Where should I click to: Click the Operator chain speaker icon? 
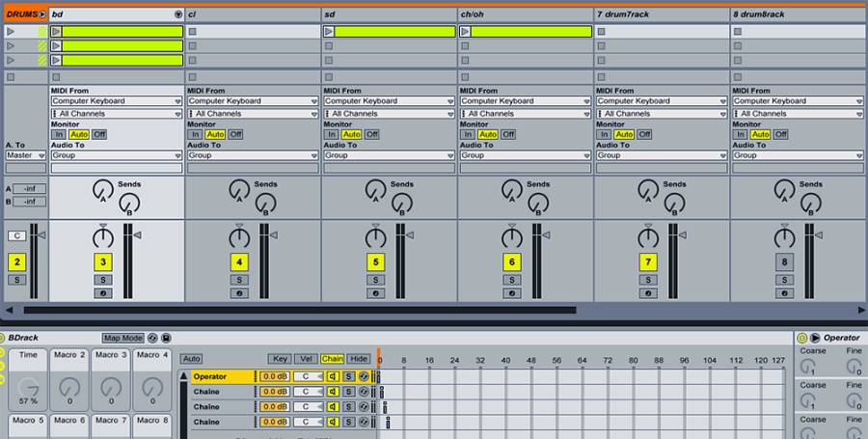[332, 376]
